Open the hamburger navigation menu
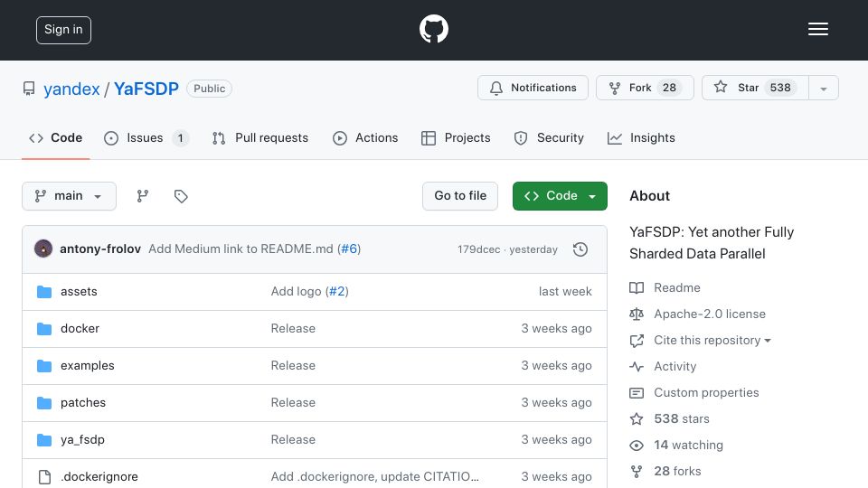Screen dimensions: 868x488 [817, 29]
